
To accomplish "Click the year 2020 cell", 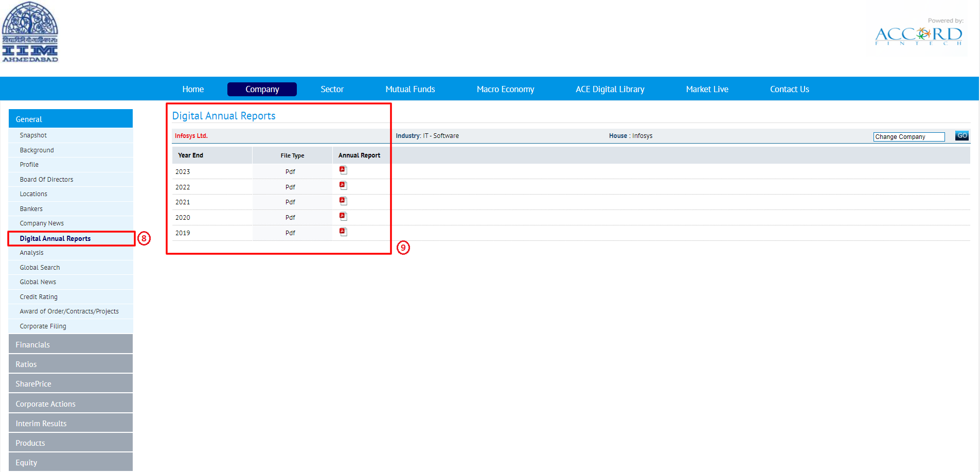I will click(x=183, y=218).
